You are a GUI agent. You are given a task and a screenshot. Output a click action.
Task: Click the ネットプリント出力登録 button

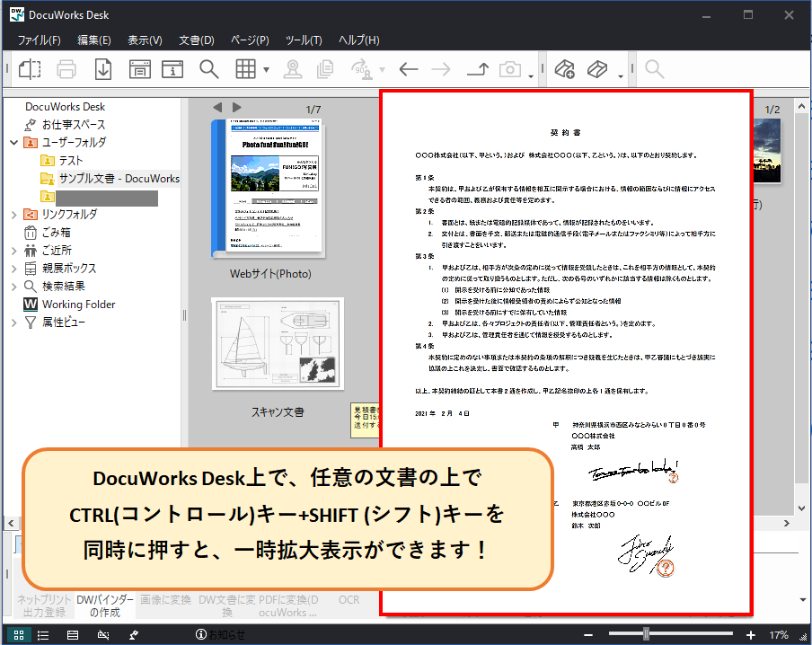(x=44, y=605)
